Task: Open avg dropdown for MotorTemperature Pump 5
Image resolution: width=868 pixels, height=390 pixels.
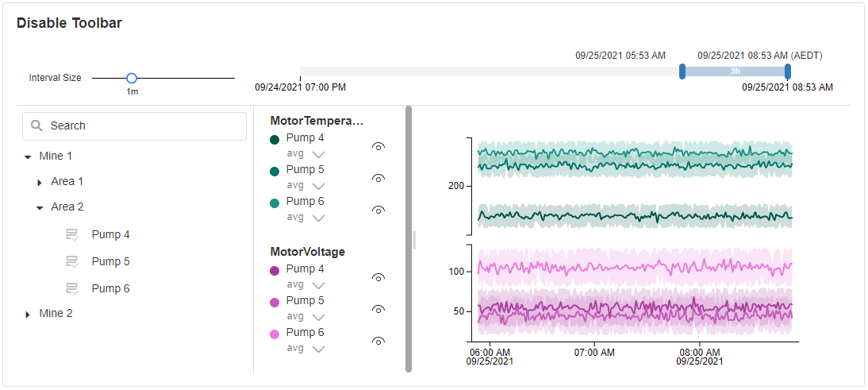Action: (318, 186)
